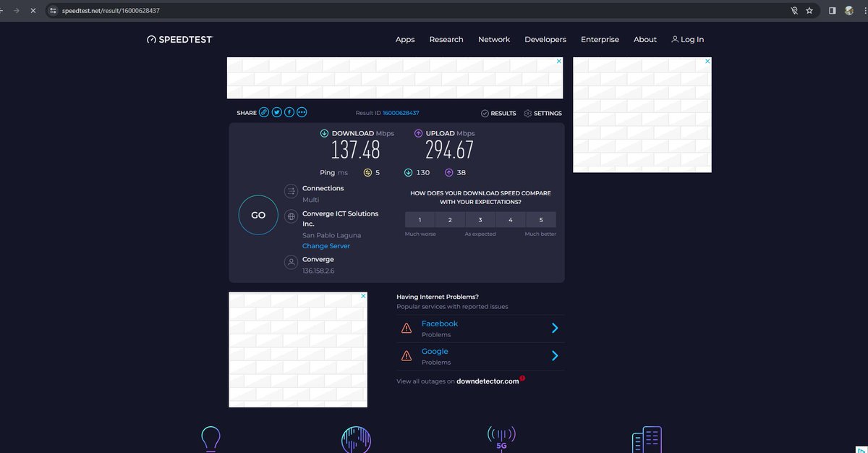Rate download speed as 2
Image resolution: width=868 pixels, height=453 pixels.
[x=450, y=220]
